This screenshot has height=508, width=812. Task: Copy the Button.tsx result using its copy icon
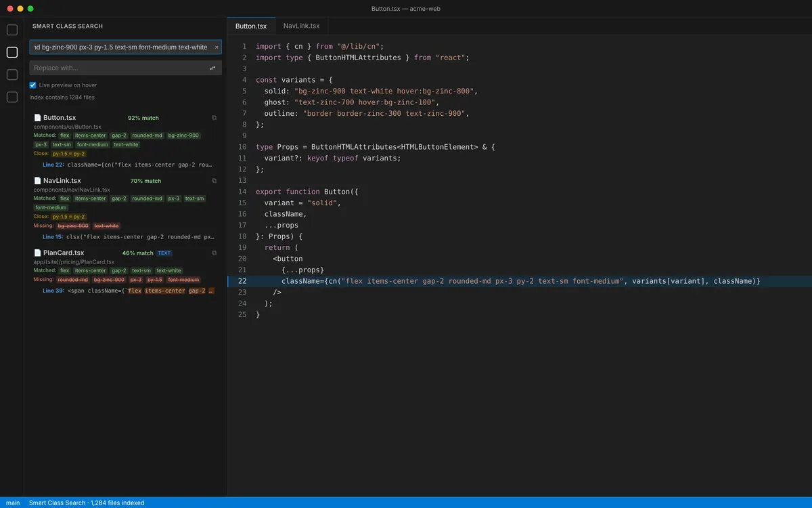(215, 118)
